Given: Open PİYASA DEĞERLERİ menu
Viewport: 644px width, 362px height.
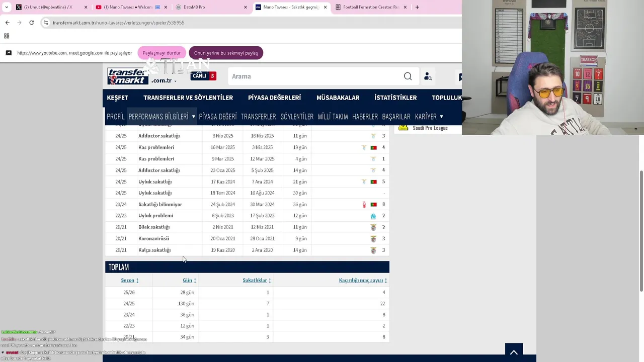Looking at the screenshot, I should point(274,98).
